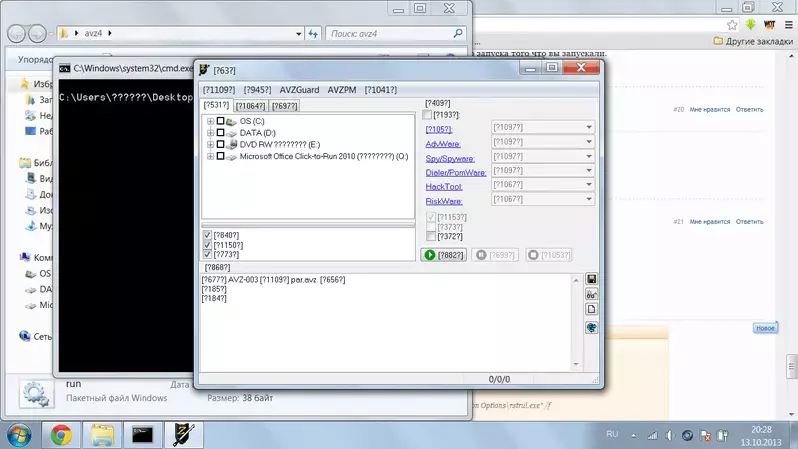
Task: Switch to the [?697?] tab
Action: (x=284, y=106)
